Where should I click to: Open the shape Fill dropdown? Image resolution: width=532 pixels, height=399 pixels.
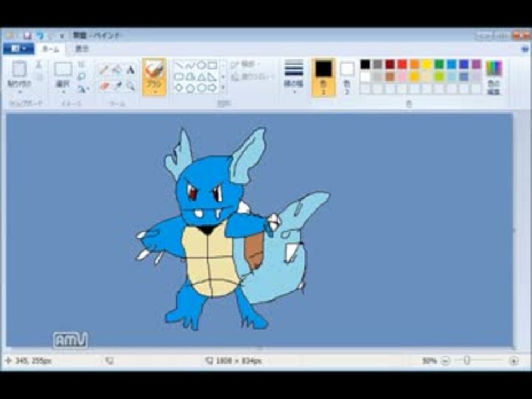(x=253, y=78)
